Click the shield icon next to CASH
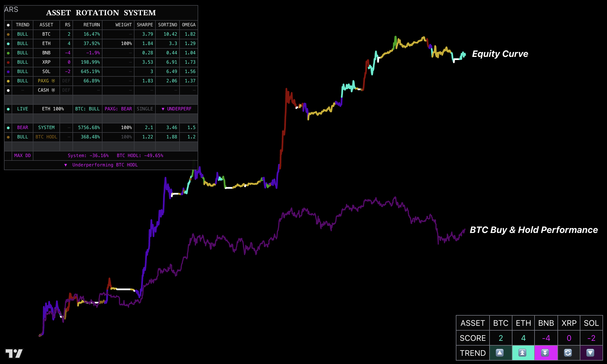 53,90
